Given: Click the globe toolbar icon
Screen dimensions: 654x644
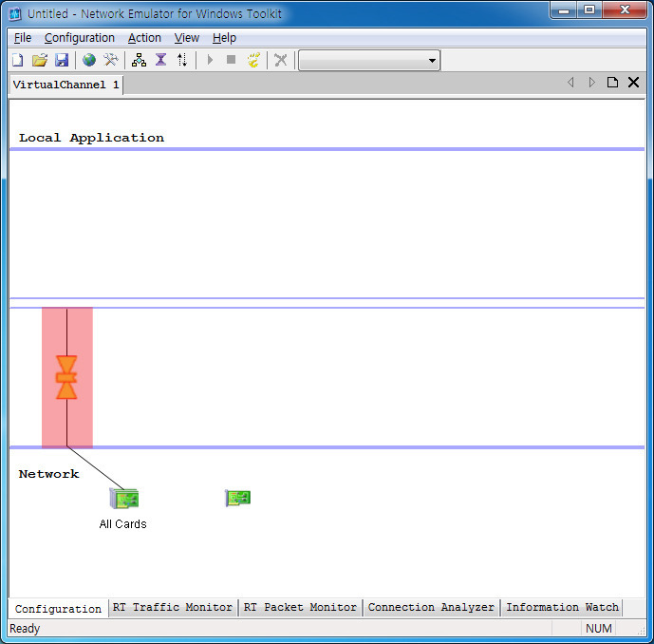Looking at the screenshot, I should (89, 60).
